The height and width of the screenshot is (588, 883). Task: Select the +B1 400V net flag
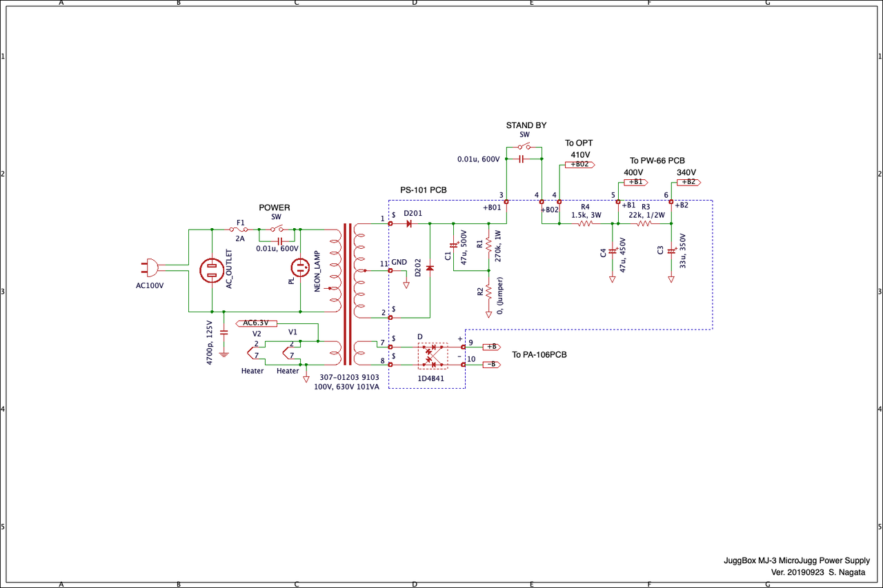point(635,182)
